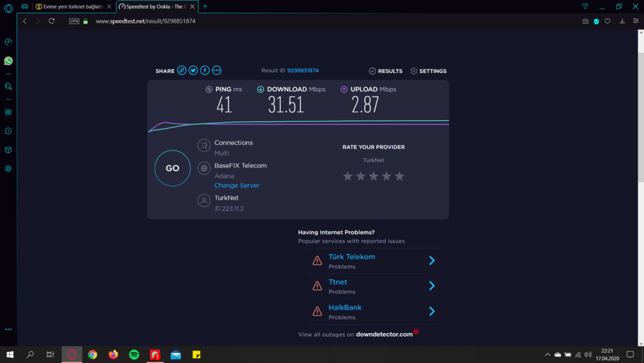Image resolution: width=644 pixels, height=363 pixels.
Task: Open the GX Corner gamepad tab icon
Action: 24,6
